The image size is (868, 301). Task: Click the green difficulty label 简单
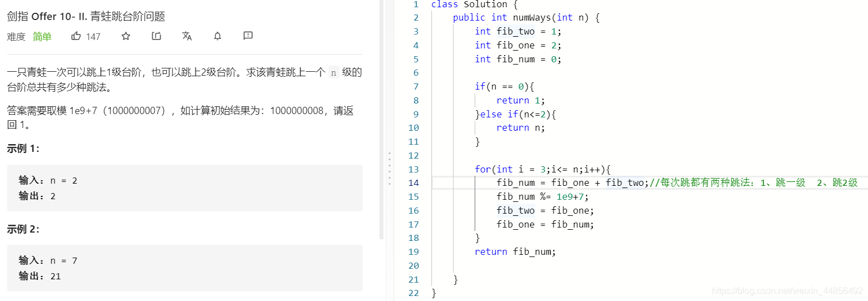tap(42, 37)
